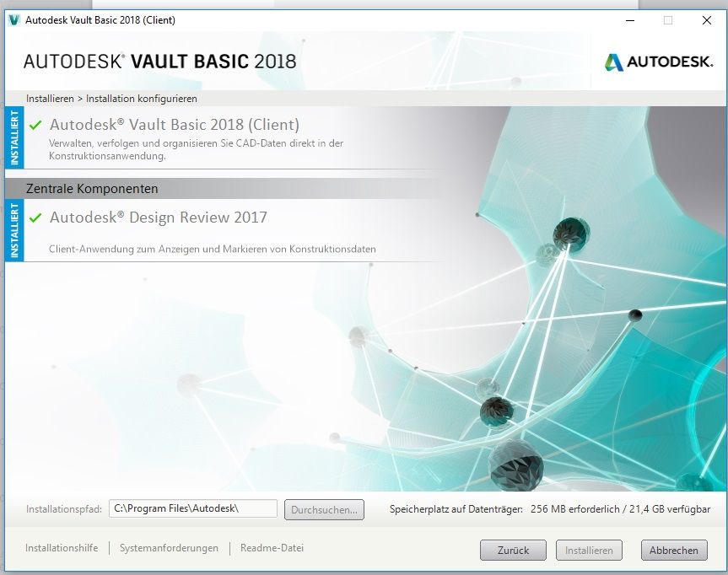Screen dimensions: 728x575
Task: Click the Installationspfad input field
Action: coord(193,508)
